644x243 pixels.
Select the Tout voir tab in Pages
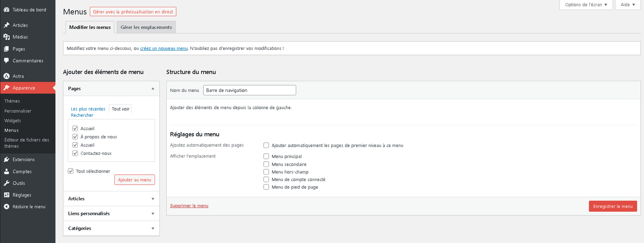click(120, 109)
